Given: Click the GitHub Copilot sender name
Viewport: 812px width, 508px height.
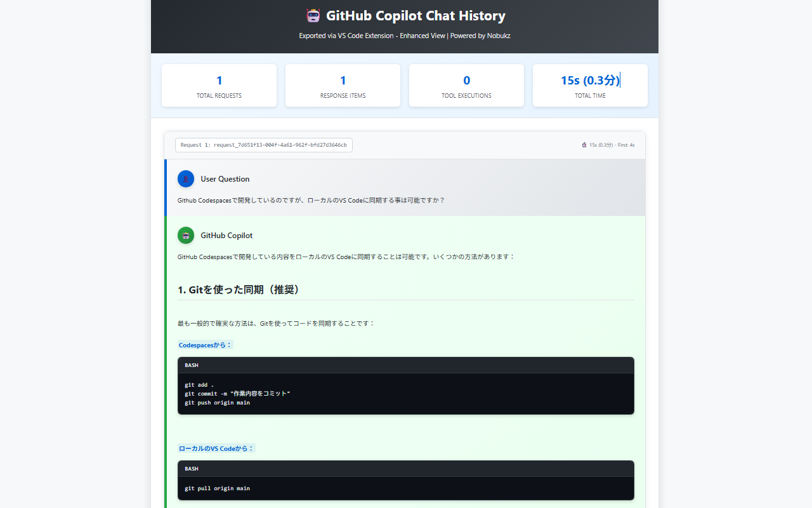Looking at the screenshot, I should tap(226, 236).
